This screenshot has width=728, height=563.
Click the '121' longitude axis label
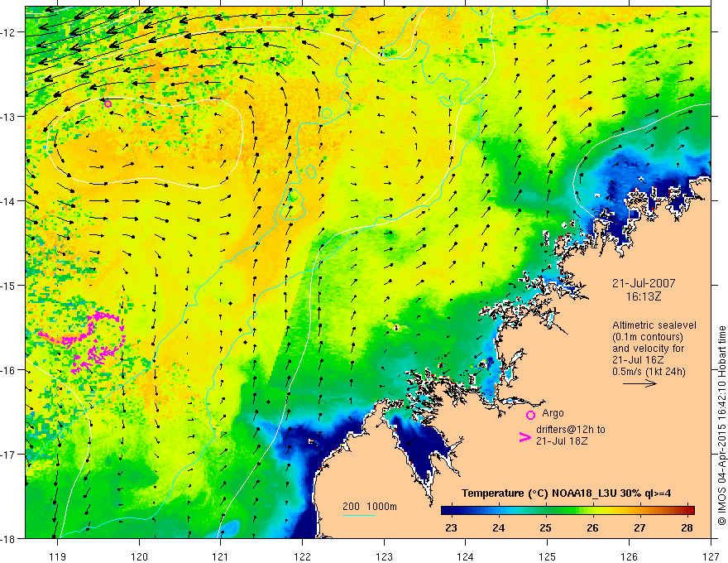point(220,556)
